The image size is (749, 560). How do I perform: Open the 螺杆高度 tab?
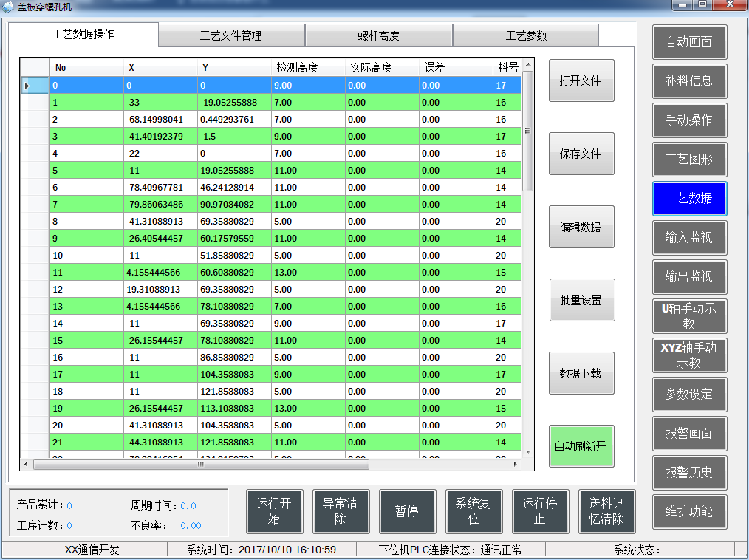(378, 35)
